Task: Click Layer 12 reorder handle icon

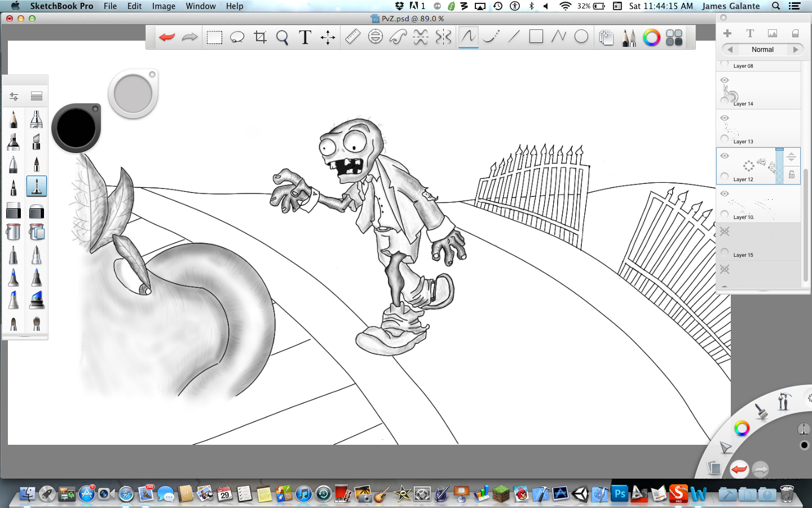Action: click(x=791, y=157)
